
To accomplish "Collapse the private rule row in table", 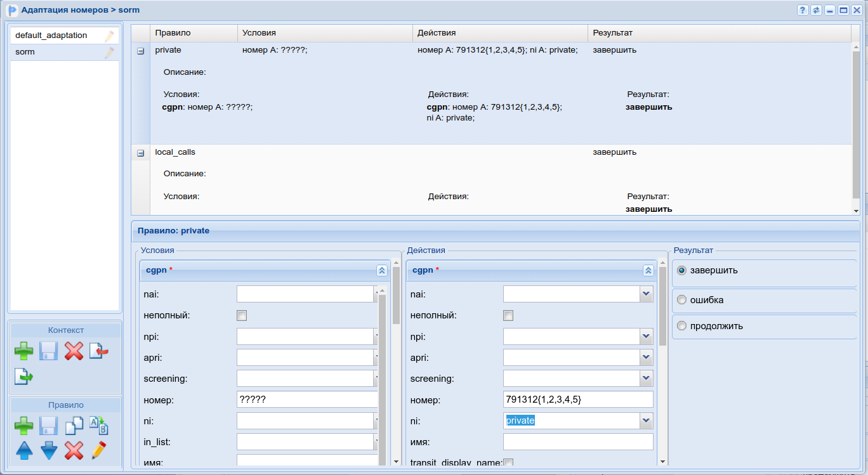I will 141,51.
